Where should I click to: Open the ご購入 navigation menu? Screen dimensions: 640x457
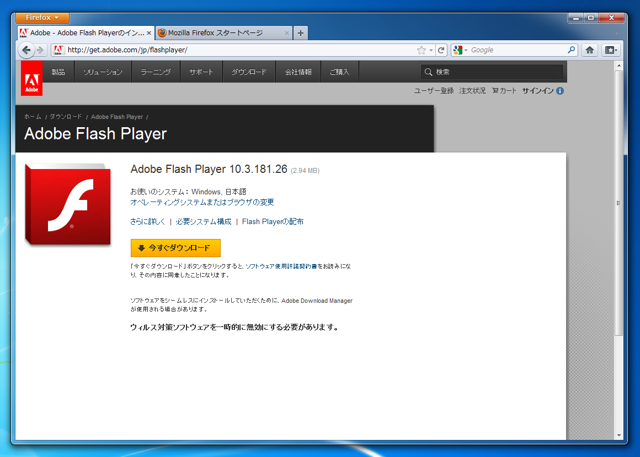click(340, 72)
